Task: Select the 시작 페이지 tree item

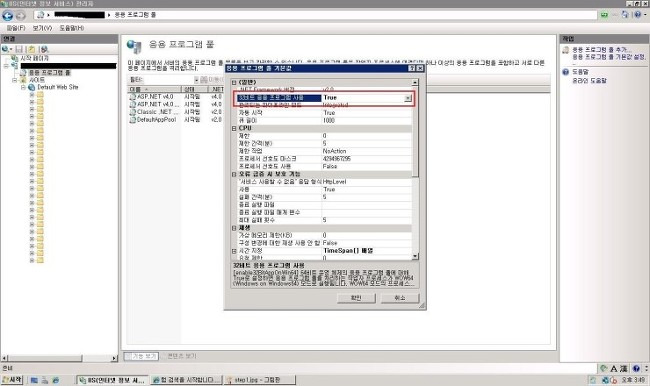Action: point(34,58)
